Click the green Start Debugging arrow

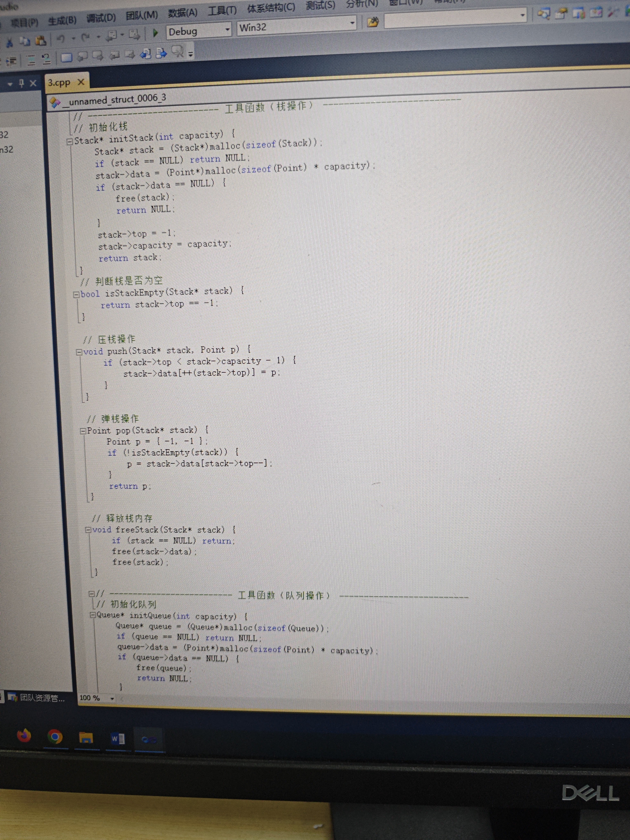tap(155, 33)
